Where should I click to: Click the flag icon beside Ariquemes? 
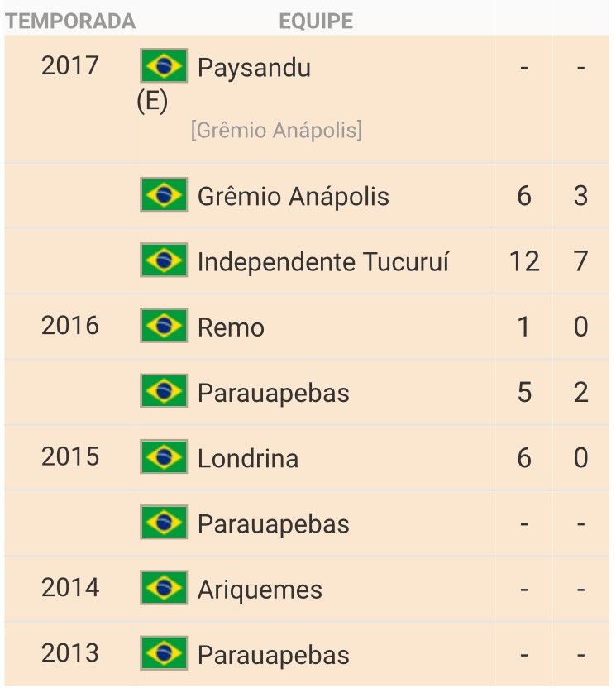point(164,587)
